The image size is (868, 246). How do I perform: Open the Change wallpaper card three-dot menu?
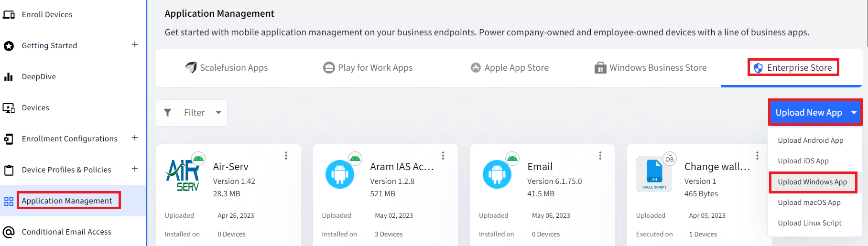tap(757, 156)
